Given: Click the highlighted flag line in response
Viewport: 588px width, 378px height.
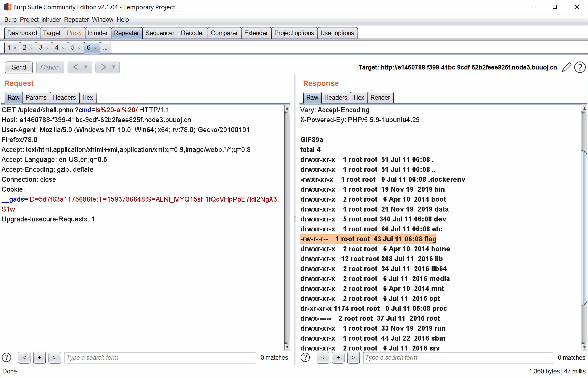Looking at the screenshot, I should tap(368, 239).
